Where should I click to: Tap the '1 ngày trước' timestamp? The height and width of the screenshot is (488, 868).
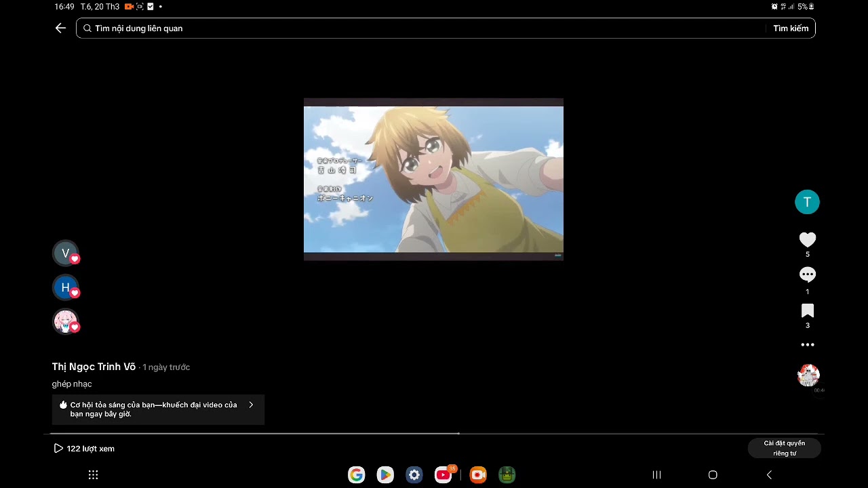(x=166, y=367)
